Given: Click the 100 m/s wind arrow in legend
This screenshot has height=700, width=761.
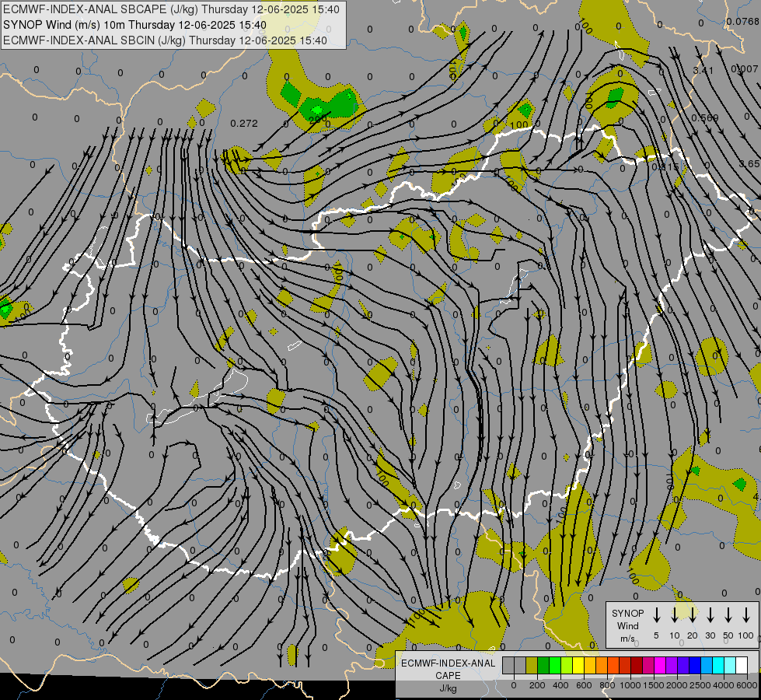Looking at the screenshot, I should pyautogui.click(x=746, y=615).
